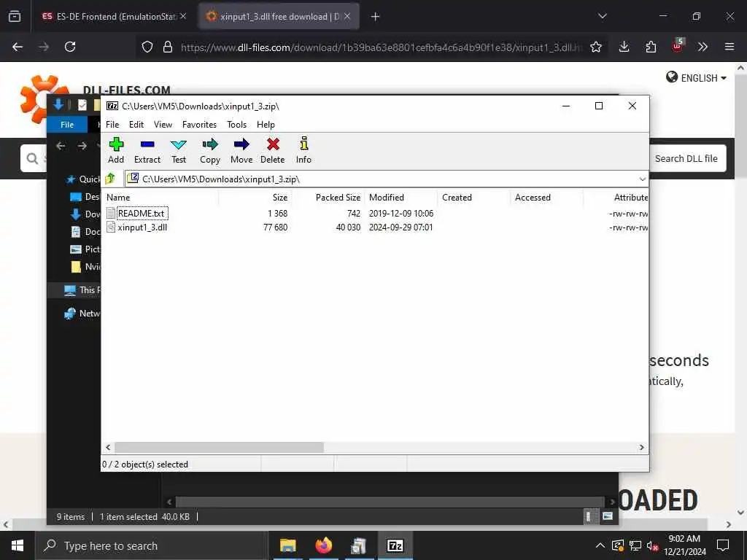Bookmark this page with the star icon
This screenshot has height=560, width=747.
(x=595, y=47)
